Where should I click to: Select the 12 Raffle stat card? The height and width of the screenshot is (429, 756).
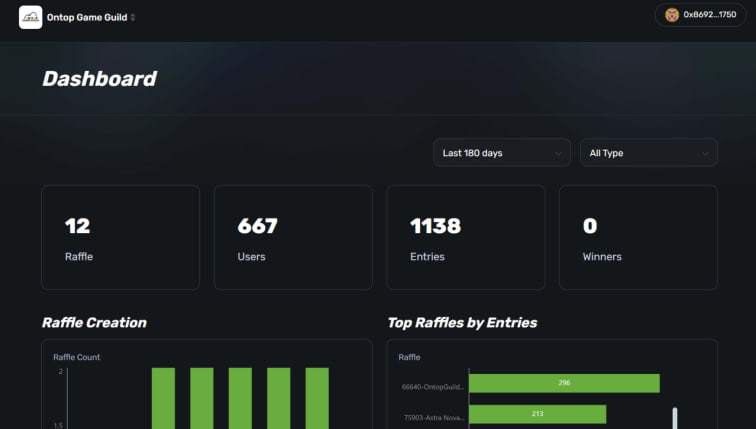click(x=121, y=238)
